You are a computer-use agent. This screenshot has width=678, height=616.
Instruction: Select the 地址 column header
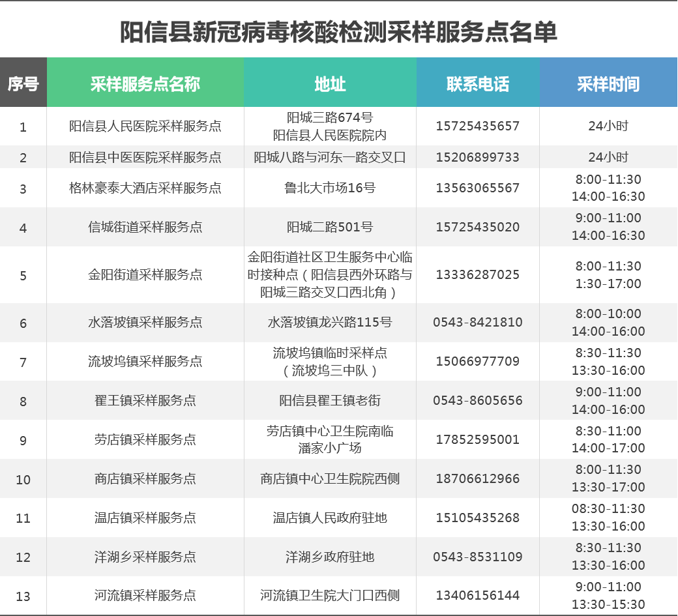(x=330, y=83)
